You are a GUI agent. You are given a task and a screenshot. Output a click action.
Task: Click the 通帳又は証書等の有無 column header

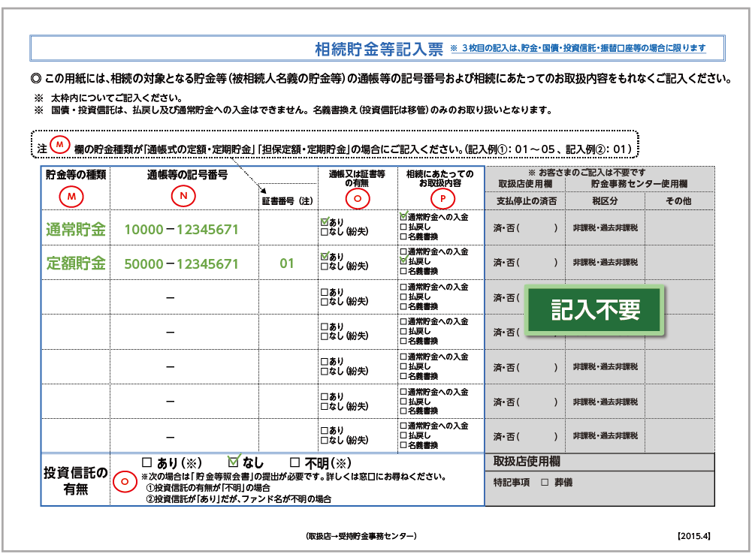click(358, 178)
